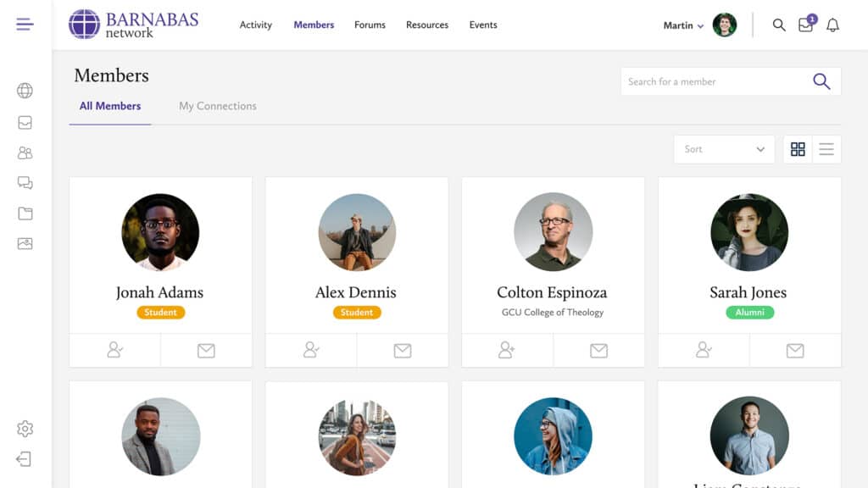Go to the Events page
The image size is (868, 488).
pos(483,25)
